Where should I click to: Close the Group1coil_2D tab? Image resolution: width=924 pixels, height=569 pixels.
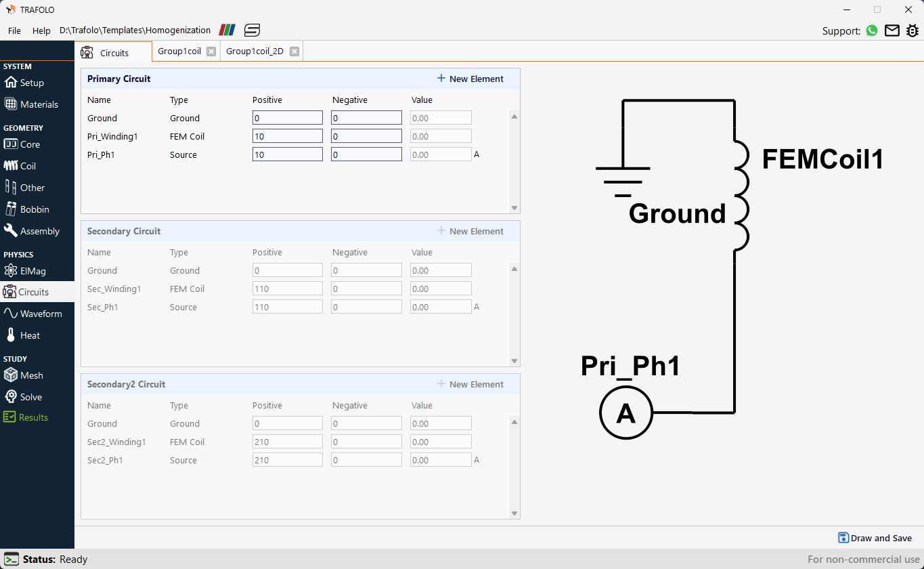click(x=294, y=51)
